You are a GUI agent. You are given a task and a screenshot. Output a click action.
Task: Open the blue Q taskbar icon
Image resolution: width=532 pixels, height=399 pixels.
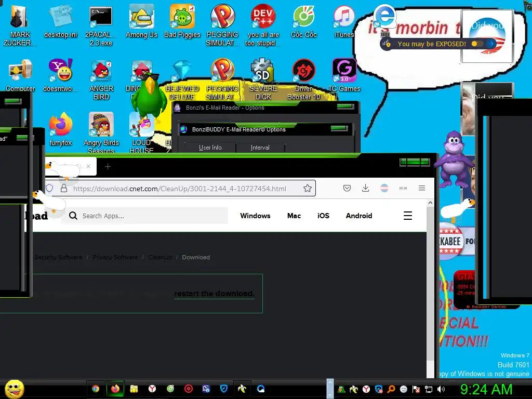(261, 389)
